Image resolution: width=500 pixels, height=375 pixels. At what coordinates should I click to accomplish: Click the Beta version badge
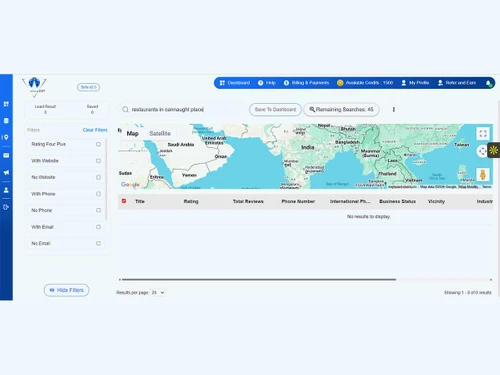coord(88,87)
